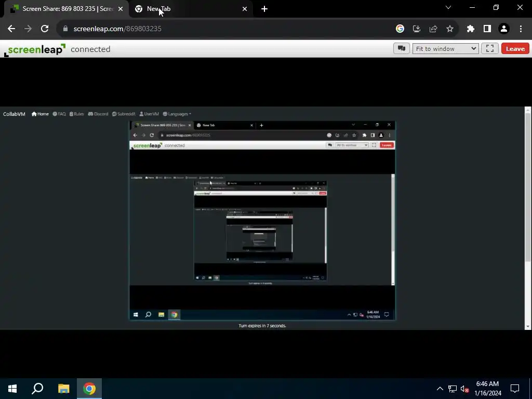Open the tab search chevron in title bar

[x=448, y=7]
